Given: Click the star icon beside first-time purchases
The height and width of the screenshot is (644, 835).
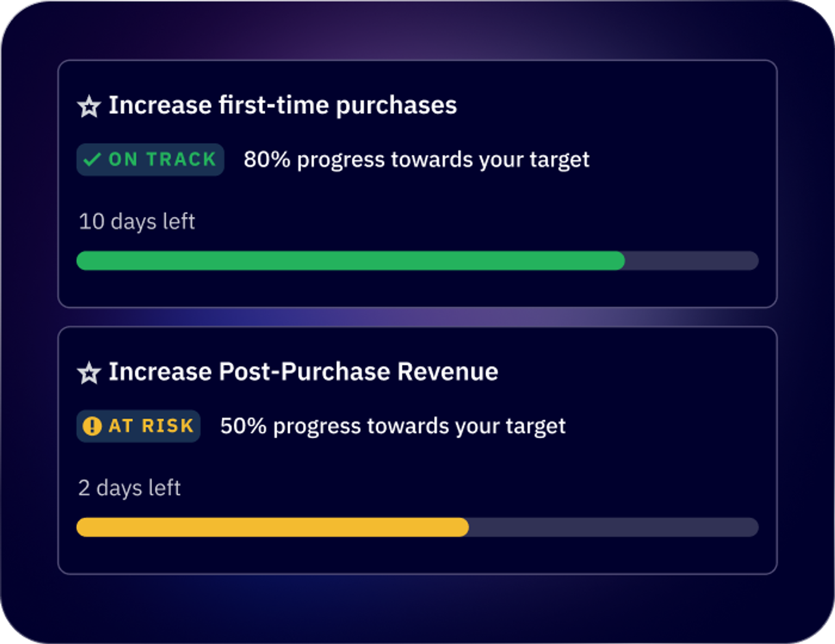Looking at the screenshot, I should pyautogui.click(x=89, y=107).
